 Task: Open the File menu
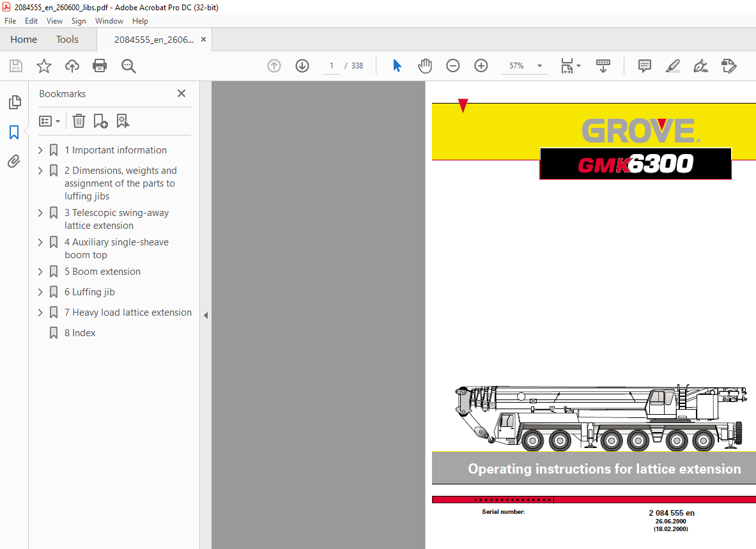click(x=10, y=21)
